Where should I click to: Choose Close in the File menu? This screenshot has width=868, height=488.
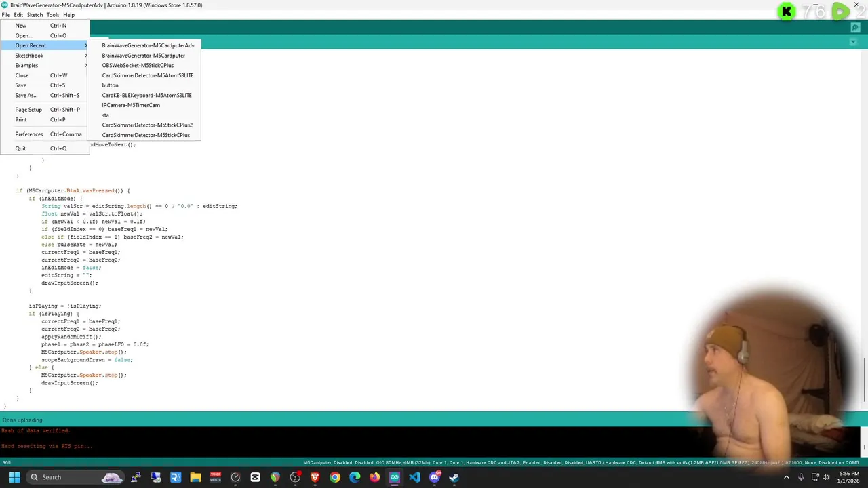pos(45,75)
